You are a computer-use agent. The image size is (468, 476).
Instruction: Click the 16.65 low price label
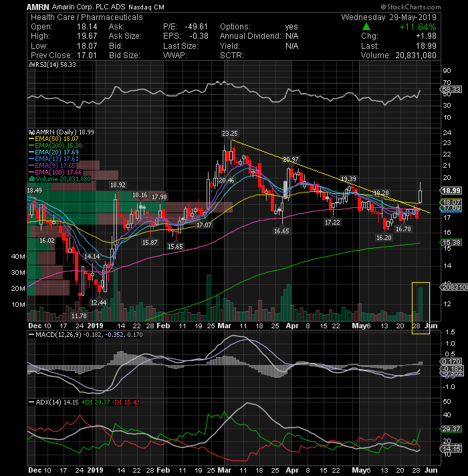pos(281,231)
